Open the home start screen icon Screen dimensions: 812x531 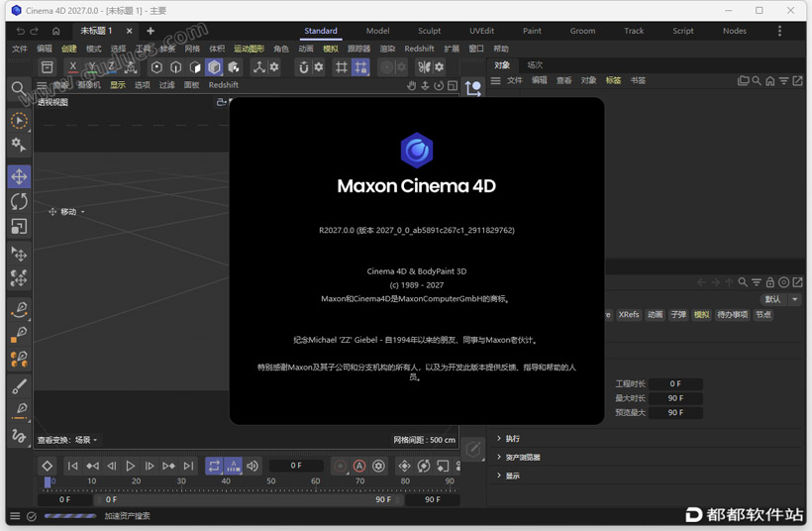click(55, 31)
